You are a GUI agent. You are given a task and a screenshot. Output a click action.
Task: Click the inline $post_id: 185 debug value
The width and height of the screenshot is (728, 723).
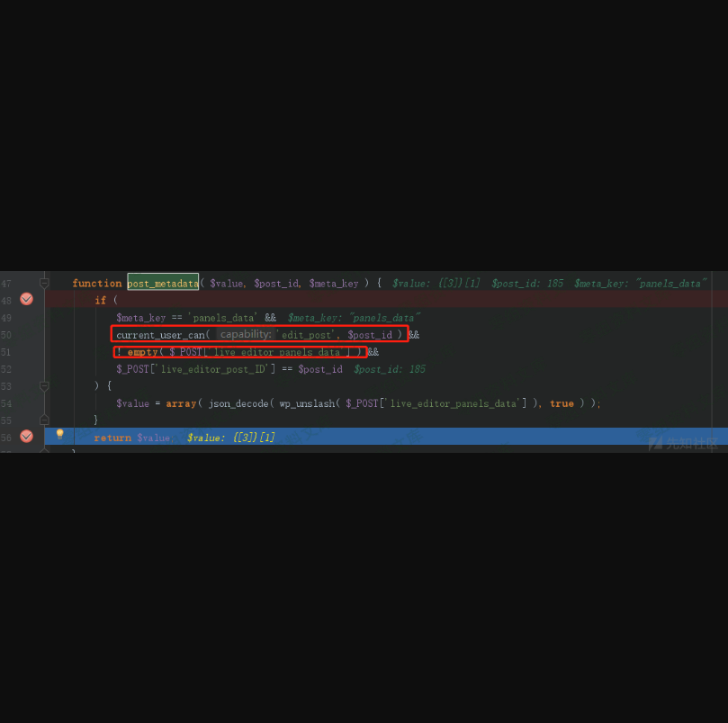(x=527, y=283)
